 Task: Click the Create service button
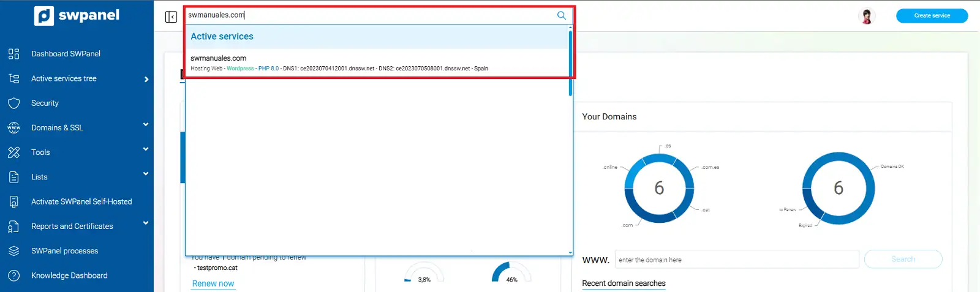click(932, 16)
